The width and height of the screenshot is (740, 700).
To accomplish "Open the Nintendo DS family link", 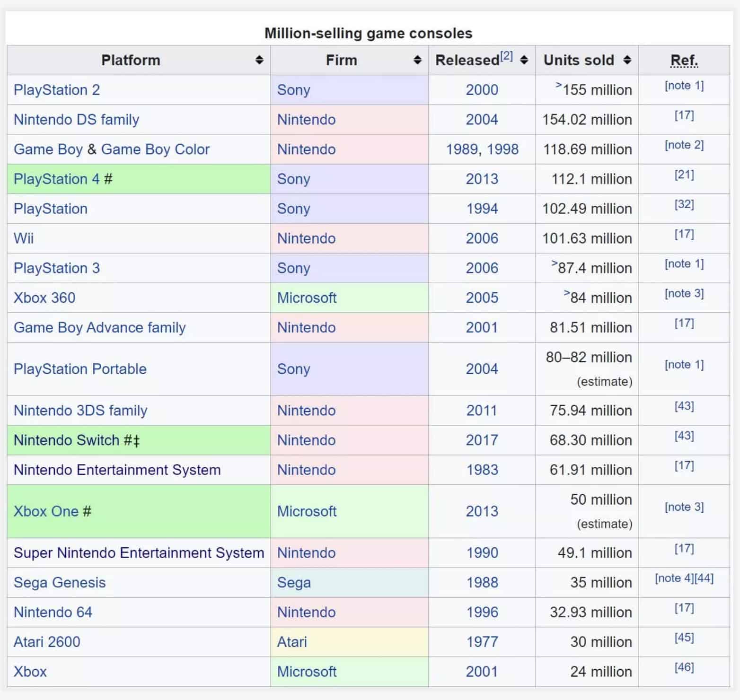I will pos(77,120).
